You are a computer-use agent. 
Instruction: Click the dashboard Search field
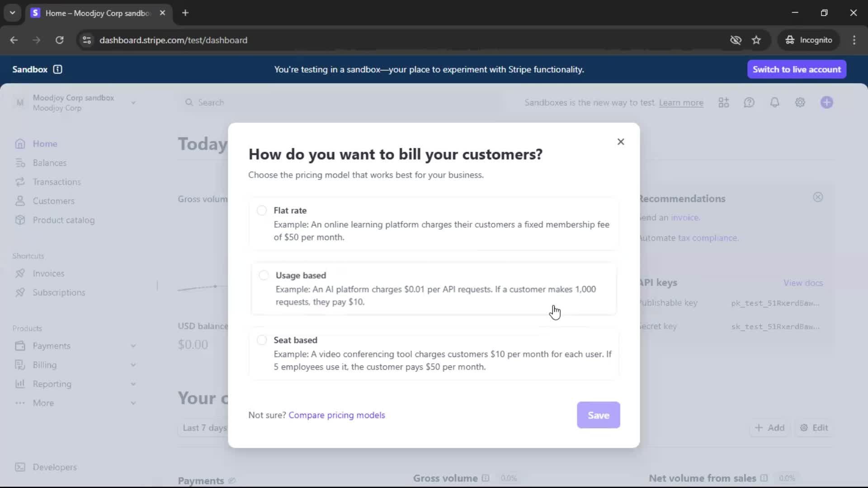pos(211,103)
